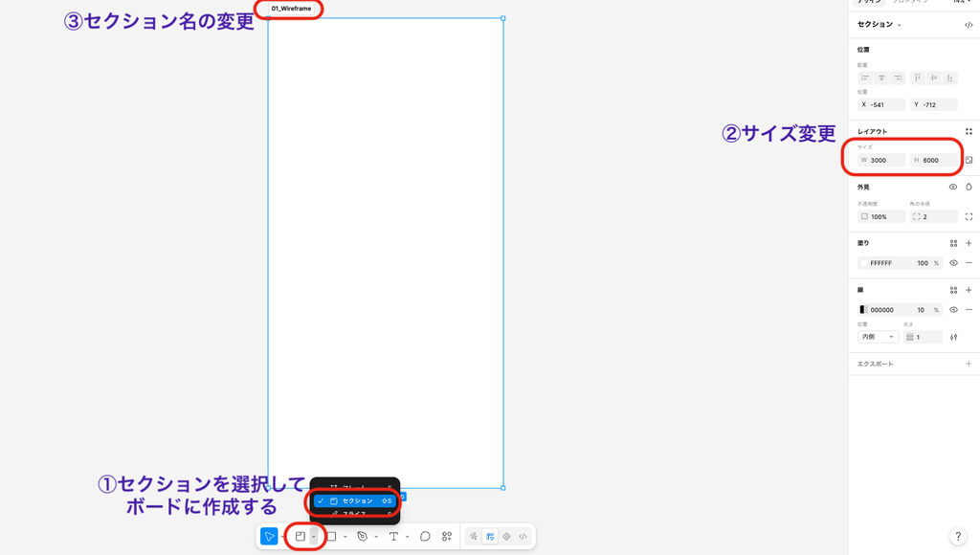Align selection to vertical center
The width and height of the screenshot is (980, 555).
pos(934,78)
